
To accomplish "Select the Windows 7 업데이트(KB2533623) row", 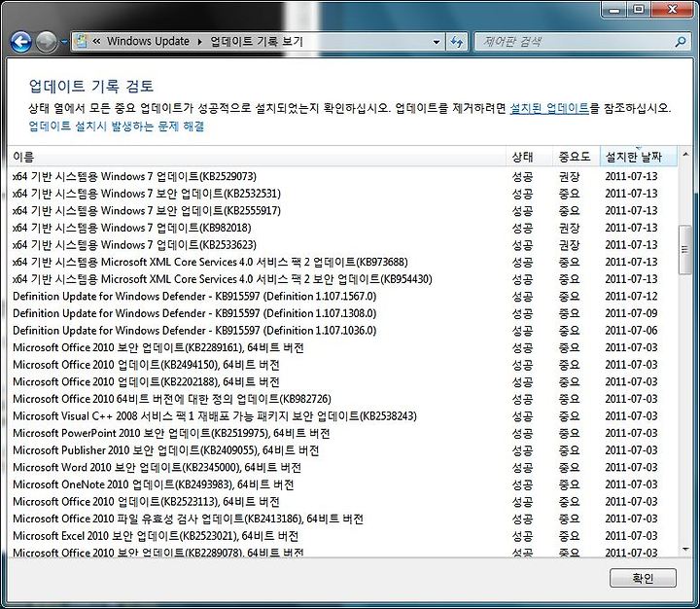I will click(x=341, y=245).
